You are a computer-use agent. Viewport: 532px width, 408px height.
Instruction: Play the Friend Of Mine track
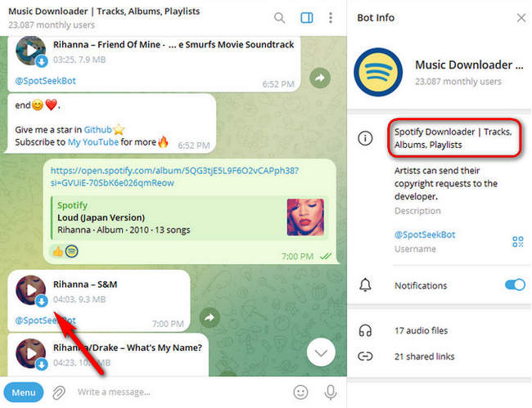click(x=31, y=51)
